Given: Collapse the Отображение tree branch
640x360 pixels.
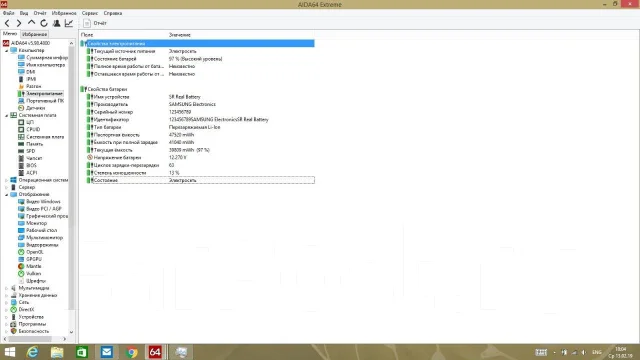Looking at the screenshot, I should coord(7,195).
